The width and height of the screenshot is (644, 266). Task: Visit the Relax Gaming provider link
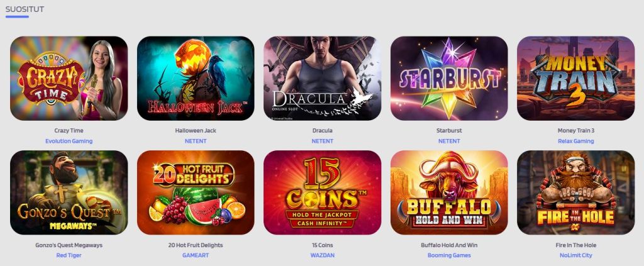click(x=576, y=141)
